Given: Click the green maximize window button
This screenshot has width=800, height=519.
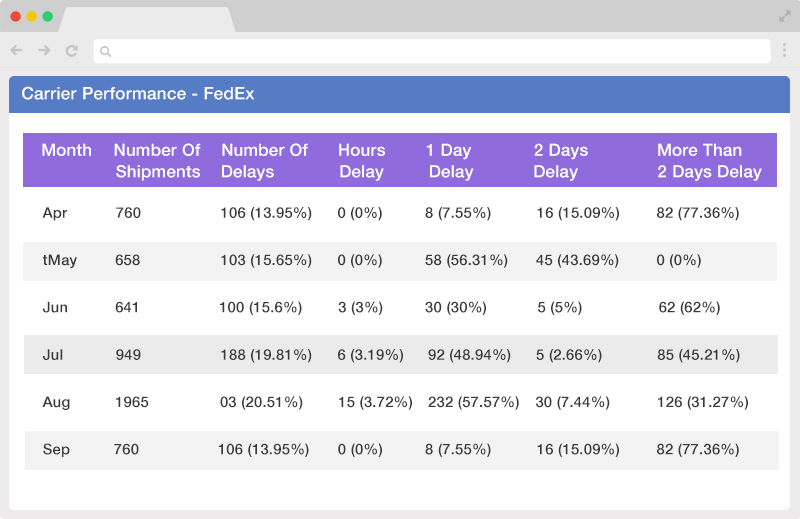Looking at the screenshot, I should [47, 16].
